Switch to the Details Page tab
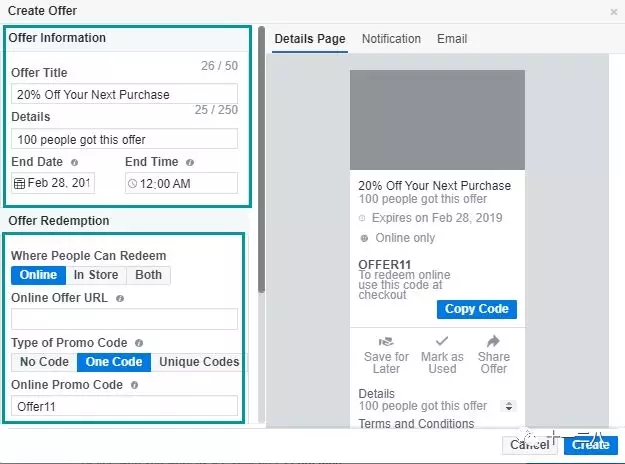The width and height of the screenshot is (625, 464). click(310, 39)
